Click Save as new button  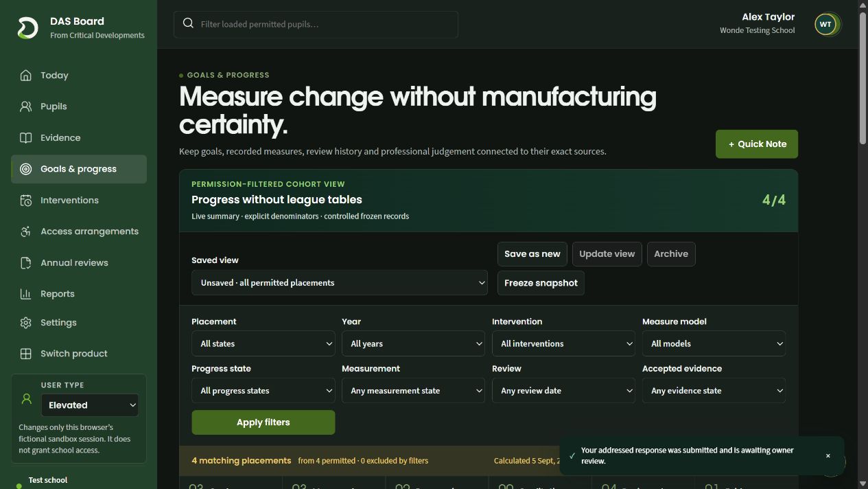tap(532, 254)
